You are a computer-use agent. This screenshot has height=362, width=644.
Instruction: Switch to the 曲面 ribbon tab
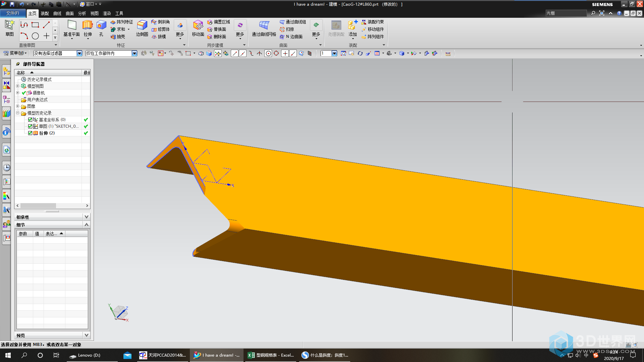70,13
